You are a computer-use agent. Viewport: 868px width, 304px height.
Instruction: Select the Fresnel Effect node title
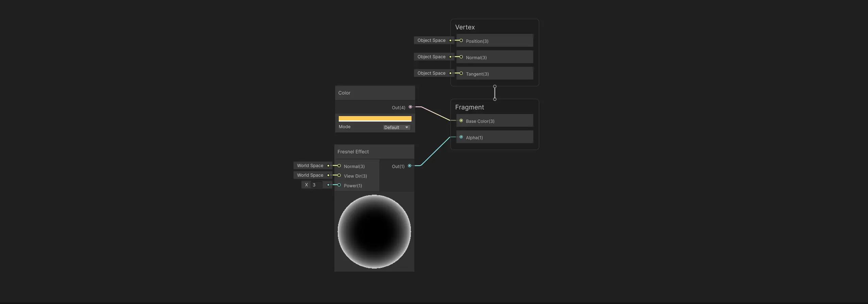[x=353, y=152]
